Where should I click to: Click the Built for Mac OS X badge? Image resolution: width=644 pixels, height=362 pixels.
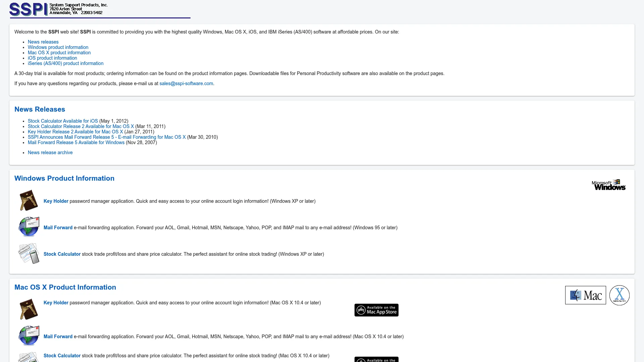pyautogui.click(x=619, y=295)
